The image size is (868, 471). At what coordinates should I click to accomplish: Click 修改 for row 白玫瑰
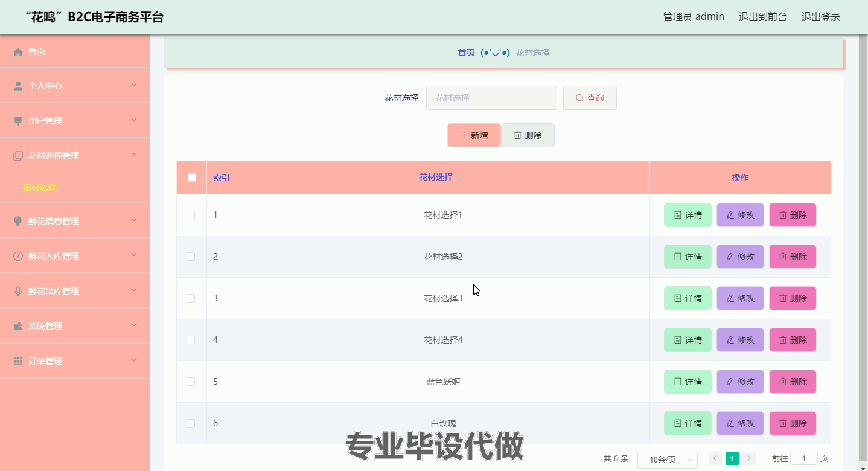[x=740, y=423]
